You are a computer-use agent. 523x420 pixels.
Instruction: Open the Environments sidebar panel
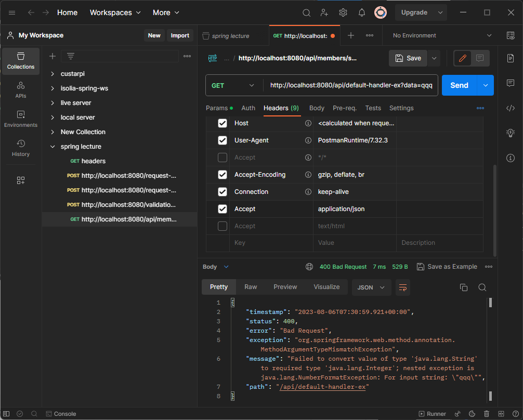21,119
